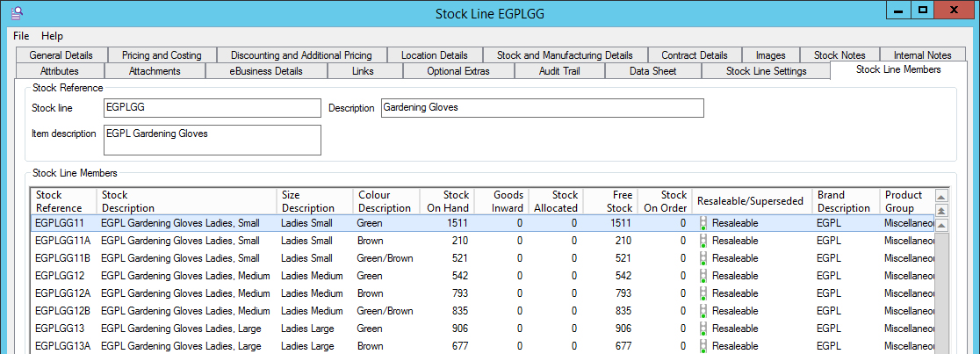
Task: Click the Item description text box
Action: pos(212,140)
